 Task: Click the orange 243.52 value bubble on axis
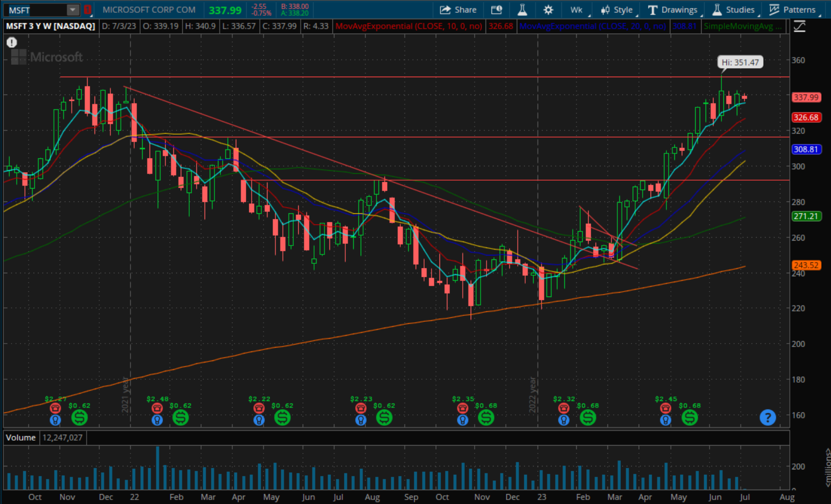806,265
